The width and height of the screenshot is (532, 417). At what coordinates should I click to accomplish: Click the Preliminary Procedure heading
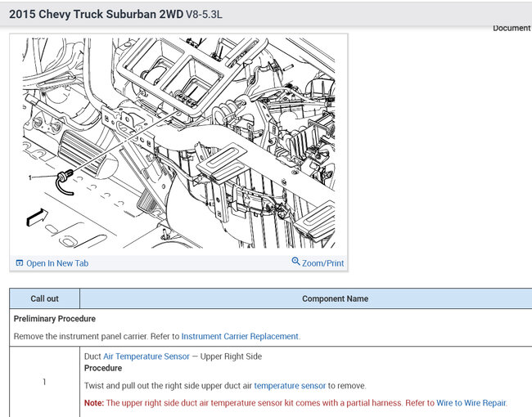click(55, 319)
